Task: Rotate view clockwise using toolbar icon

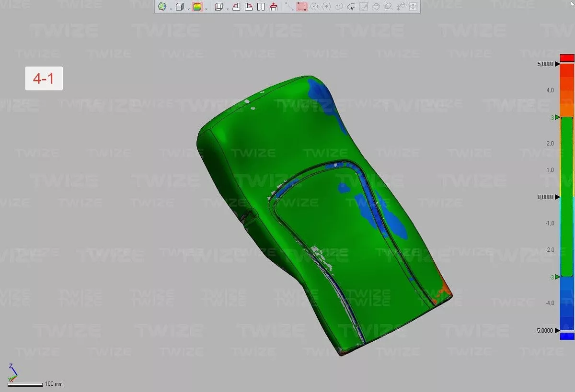Action: click(x=249, y=7)
